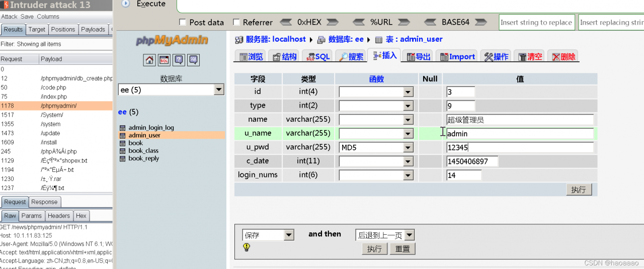Switch to the SQL tab
This screenshot has width=644, height=269.
click(317, 57)
